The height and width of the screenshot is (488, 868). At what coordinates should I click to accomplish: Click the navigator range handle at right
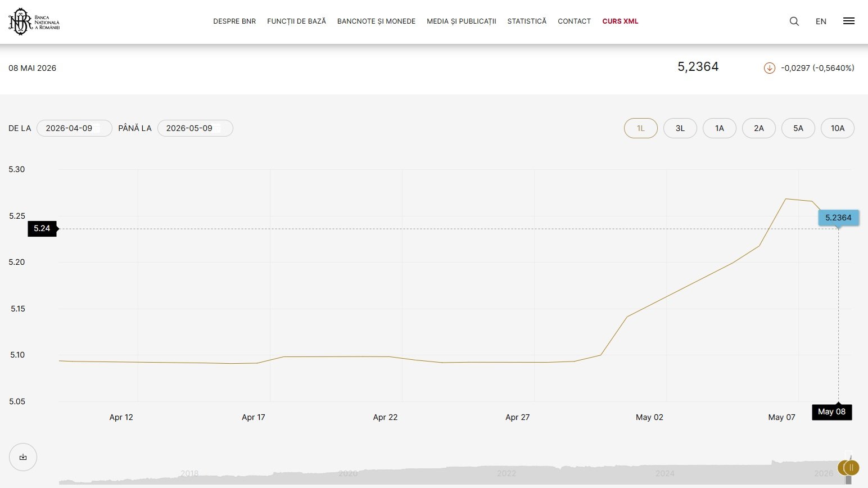[851, 468]
